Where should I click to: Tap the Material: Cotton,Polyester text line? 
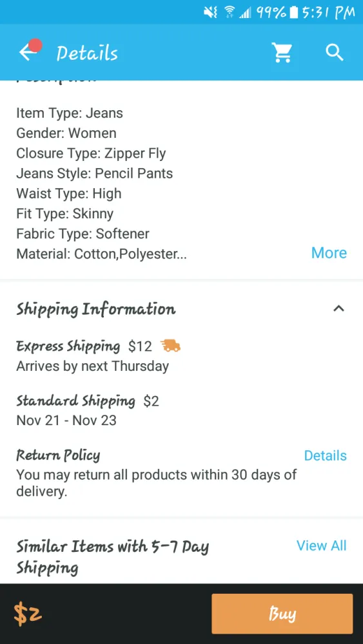tap(101, 254)
